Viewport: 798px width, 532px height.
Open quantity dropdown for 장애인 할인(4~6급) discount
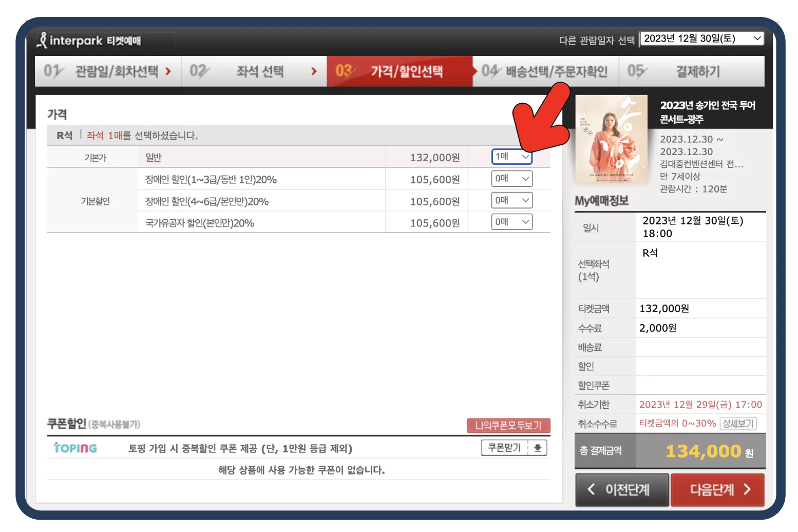click(x=511, y=200)
